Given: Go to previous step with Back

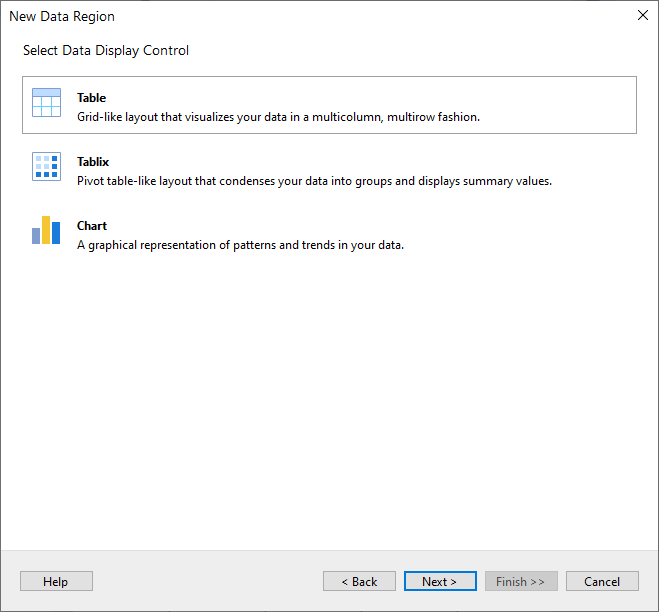Looking at the screenshot, I should 359,581.
